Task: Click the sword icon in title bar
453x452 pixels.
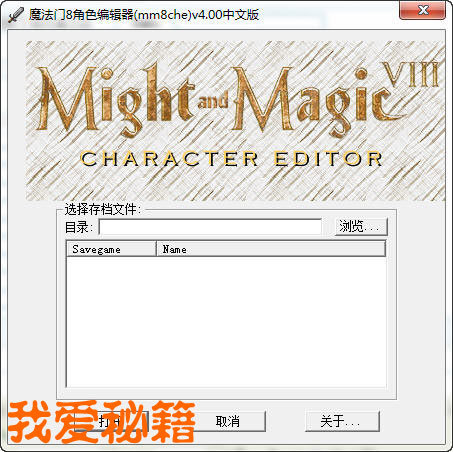Action: click(x=16, y=15)
